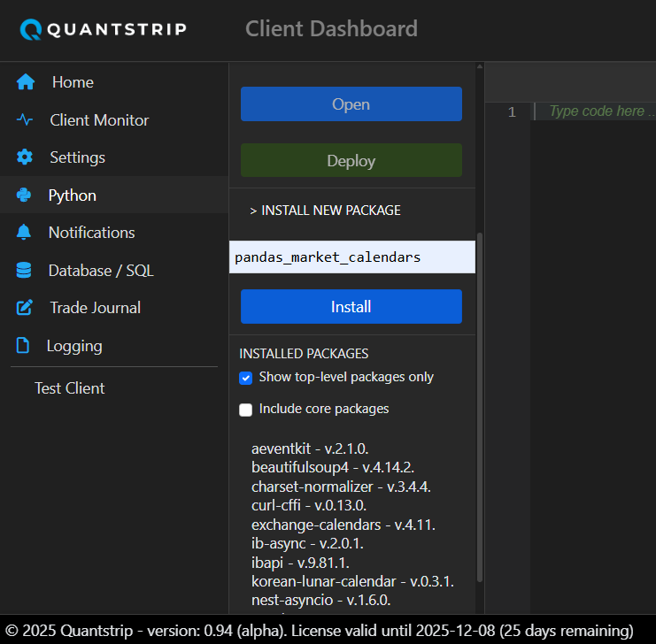The image size is (656, 644).
Task: Click the blue Open button
Action: click(351, 104)
